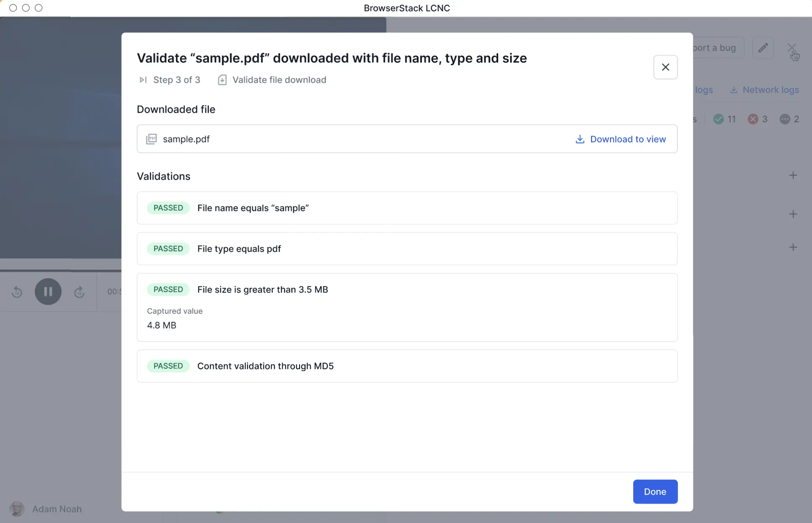Expand the second plus icon in panel

[x=793, y=214]
